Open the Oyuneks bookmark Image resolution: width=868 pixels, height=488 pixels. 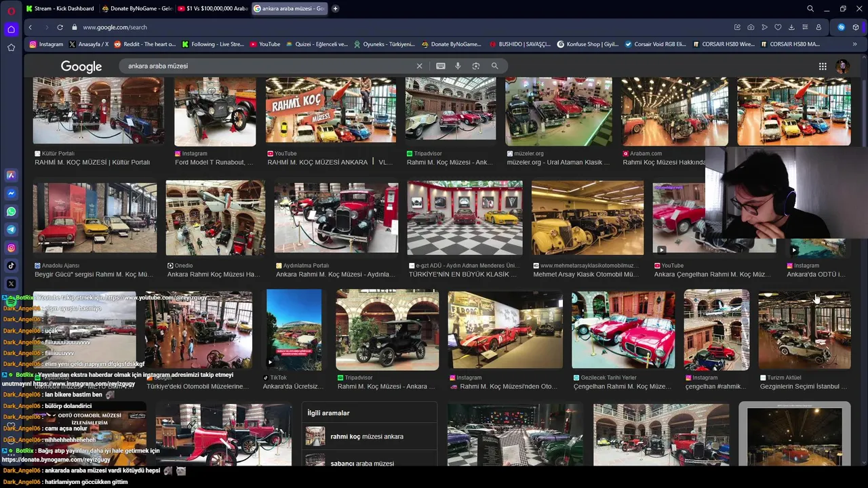[x=384, y=44]
